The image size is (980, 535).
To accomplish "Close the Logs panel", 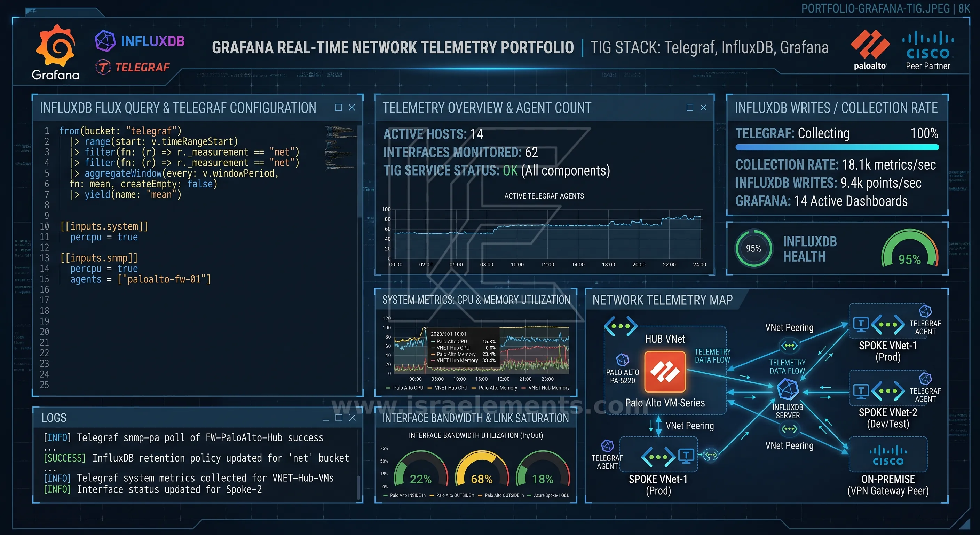I will pos(352,418).
